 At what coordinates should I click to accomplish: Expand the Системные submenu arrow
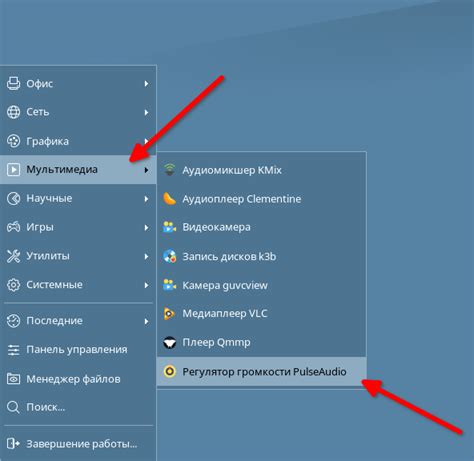[x=146, y=285]
